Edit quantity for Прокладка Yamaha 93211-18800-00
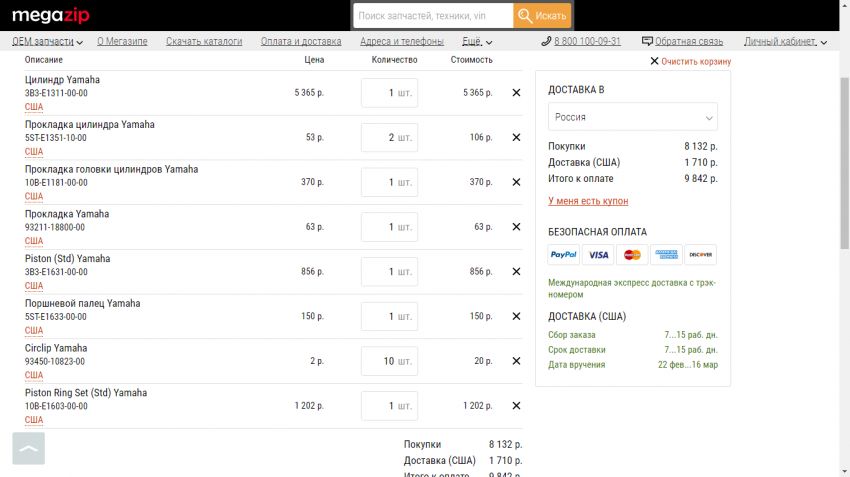The width and height of the screenshot is (850, 477). tap(389, 227)
